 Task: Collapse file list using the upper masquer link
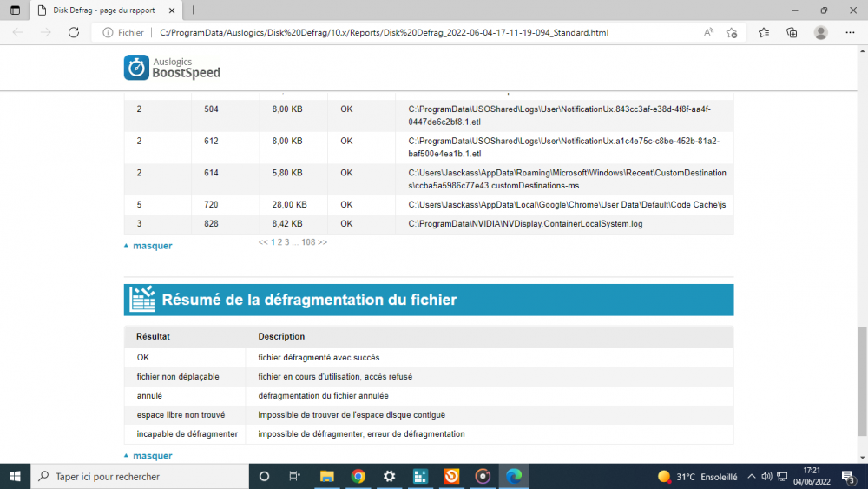[152, 246]
